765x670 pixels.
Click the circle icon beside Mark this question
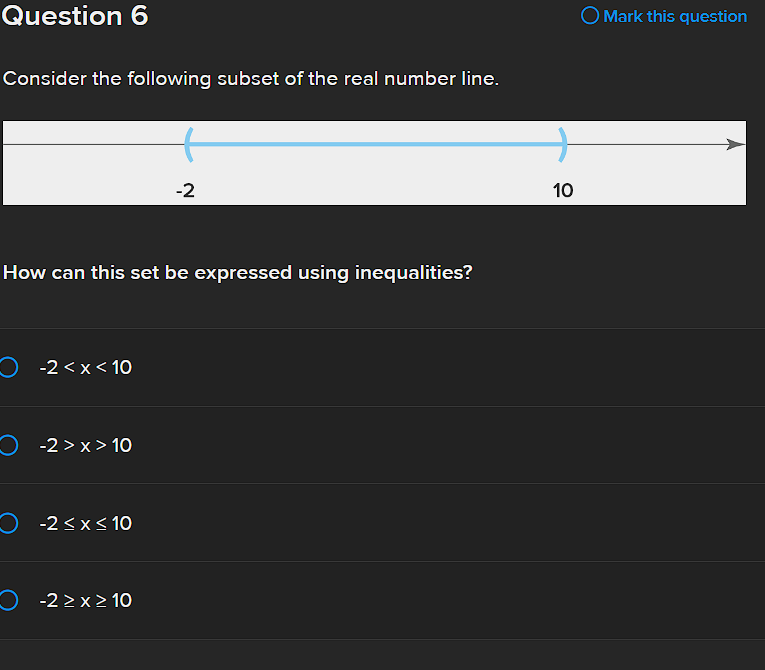pos(590,16)
